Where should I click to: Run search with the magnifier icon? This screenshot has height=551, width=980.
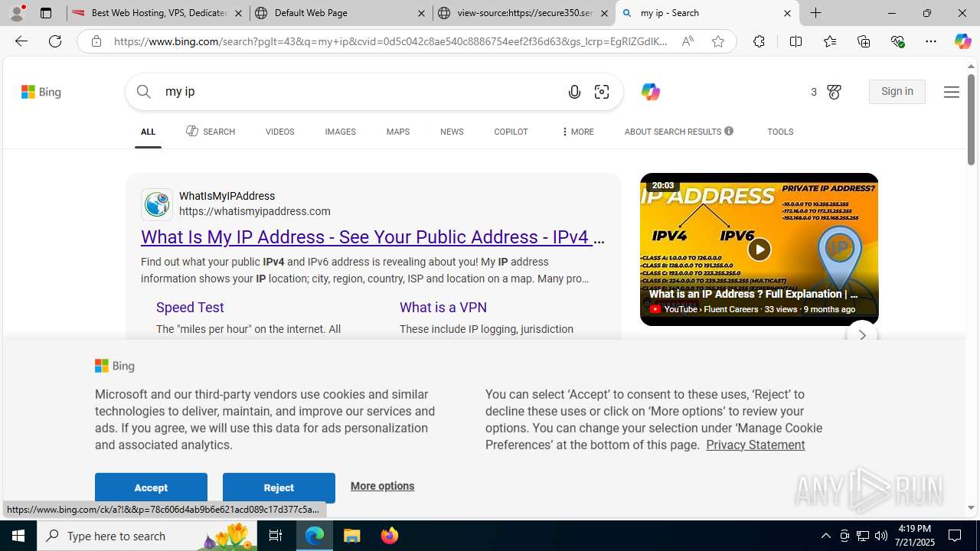(x=144, y=92)
